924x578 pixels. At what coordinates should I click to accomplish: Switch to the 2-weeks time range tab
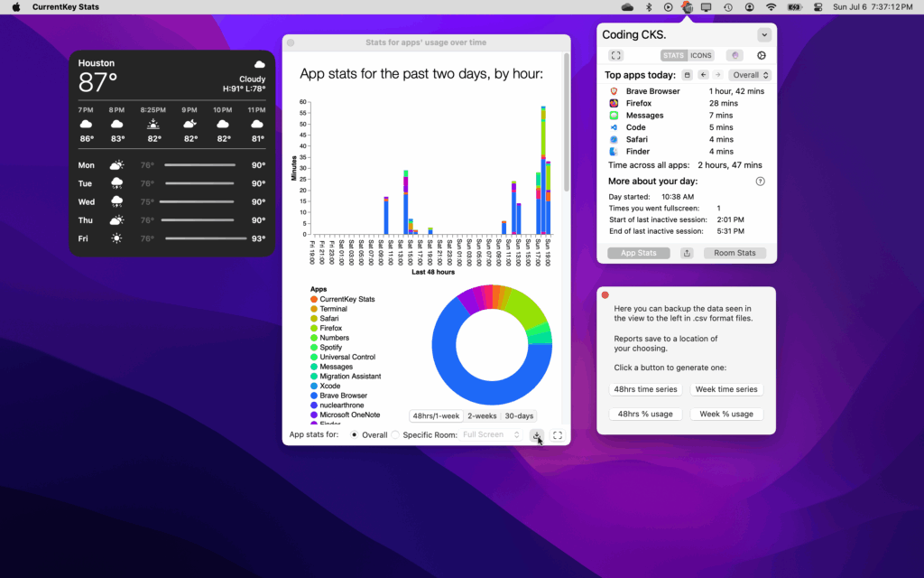coord(481,415)
